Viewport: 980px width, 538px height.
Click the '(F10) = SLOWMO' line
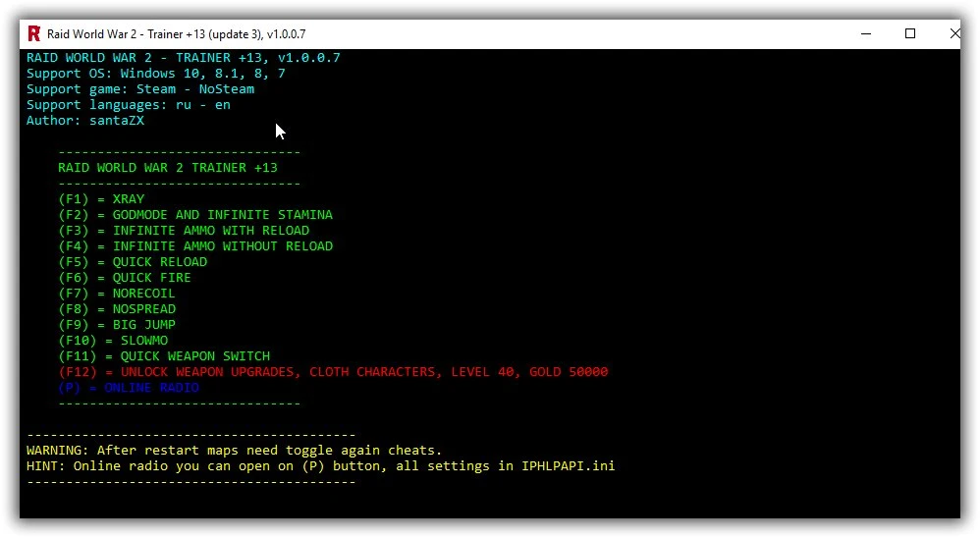click(113, 340)
